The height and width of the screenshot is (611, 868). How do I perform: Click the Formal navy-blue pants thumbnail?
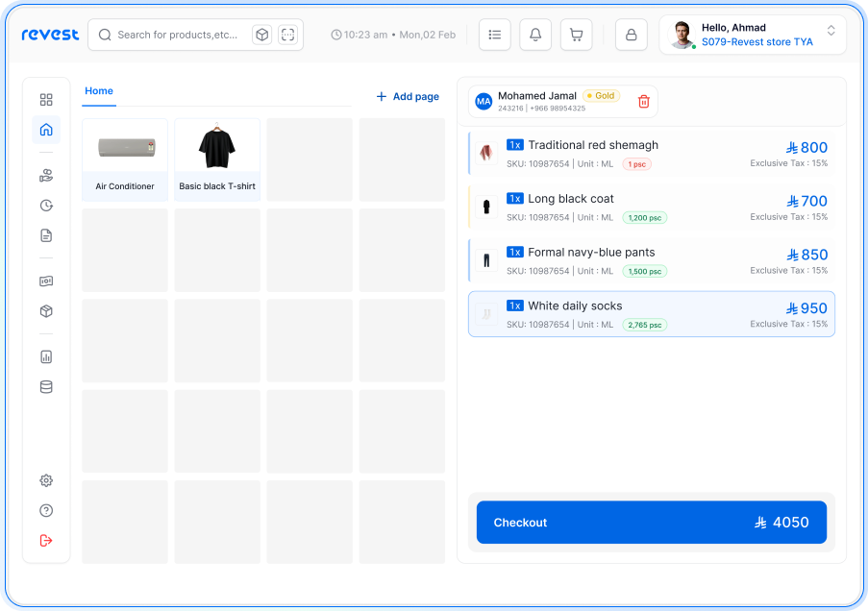486,259
